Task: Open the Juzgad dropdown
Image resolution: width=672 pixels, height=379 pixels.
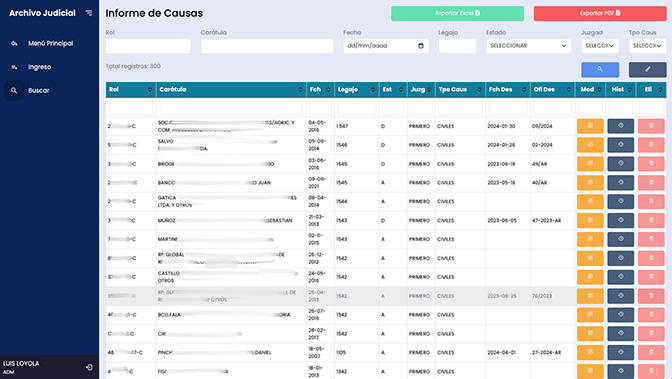Action: (x=600, y=46)
